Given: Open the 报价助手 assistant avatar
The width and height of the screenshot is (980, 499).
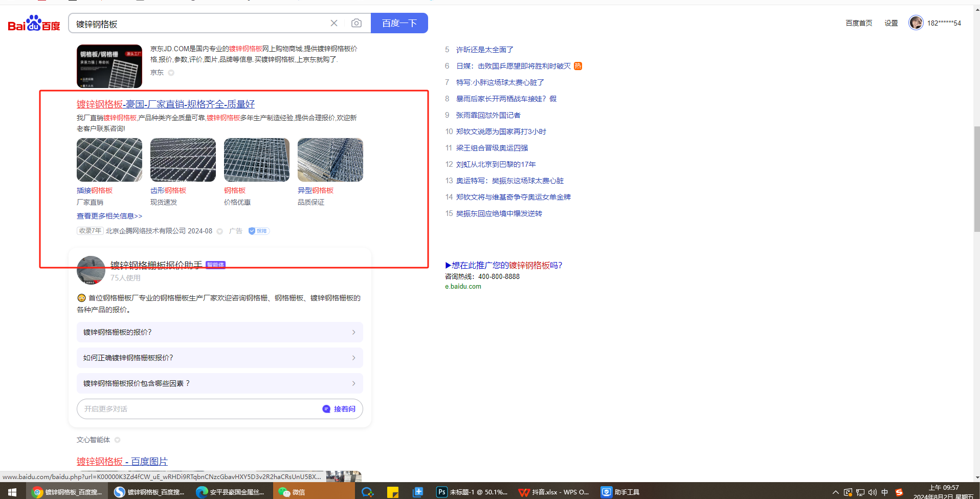Looking at the screenshot, I should pyautogui.click(x=91, y=270).
